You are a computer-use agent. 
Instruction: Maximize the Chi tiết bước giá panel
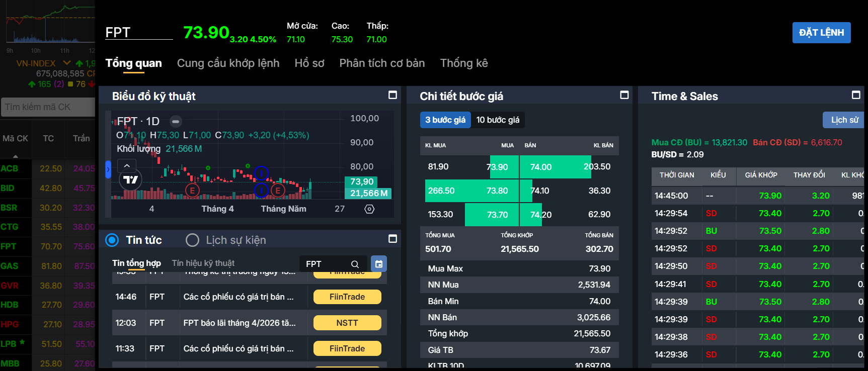pos(624,95)
